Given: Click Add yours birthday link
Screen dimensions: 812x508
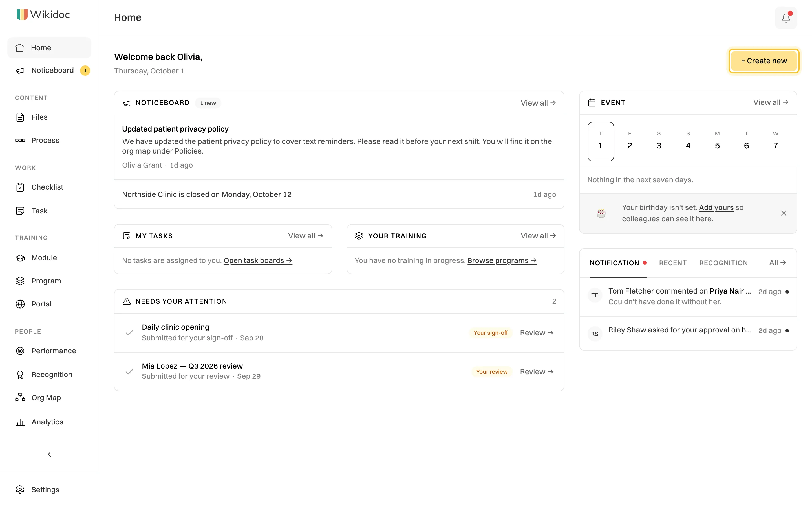Looking at the screenshot, I should (716, 208).
